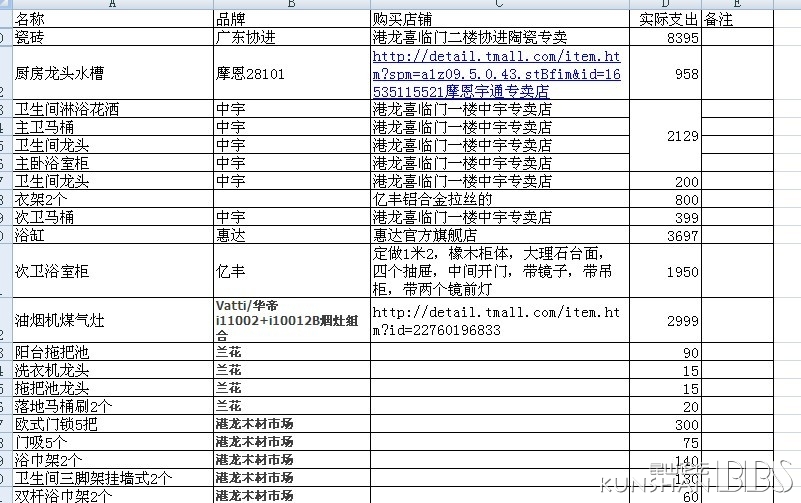Select the amount cell 1950
Screen dimensions: 801x503
click(x=666, y=271)
